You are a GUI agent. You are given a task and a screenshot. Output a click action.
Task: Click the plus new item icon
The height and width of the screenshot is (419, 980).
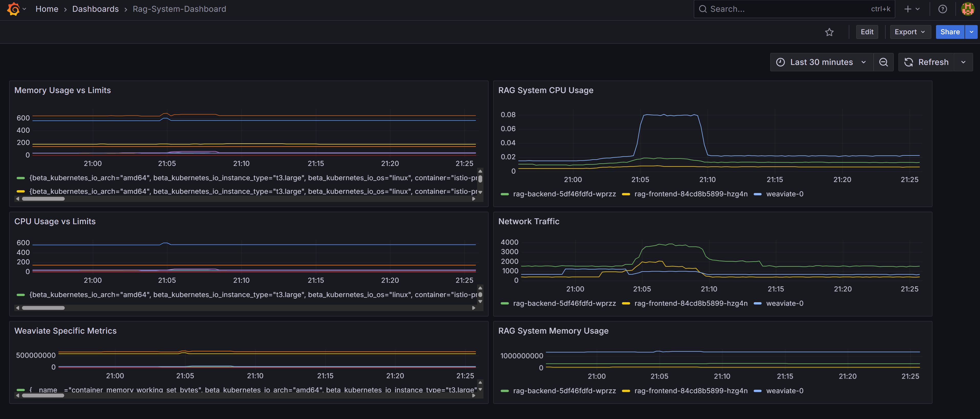pyautogui.click(x=908, y=9)
